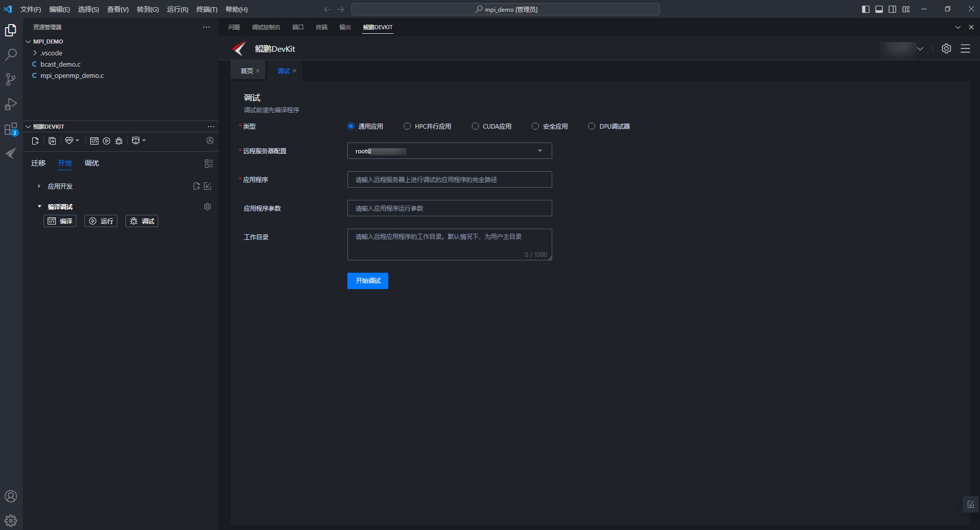Viewport: 980px width, 530px height.
Task: Open the Search view in activity bar
Action: [11, 54]
